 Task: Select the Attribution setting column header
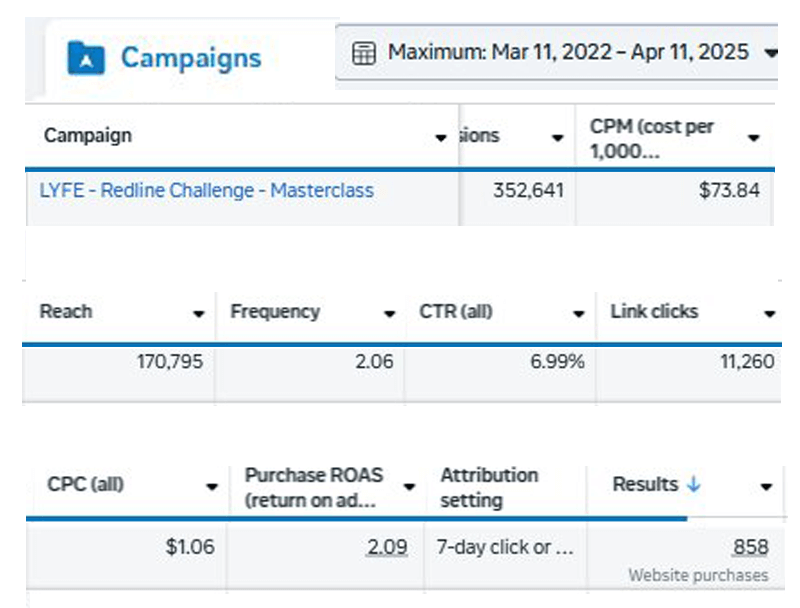(x=489, y=486)
